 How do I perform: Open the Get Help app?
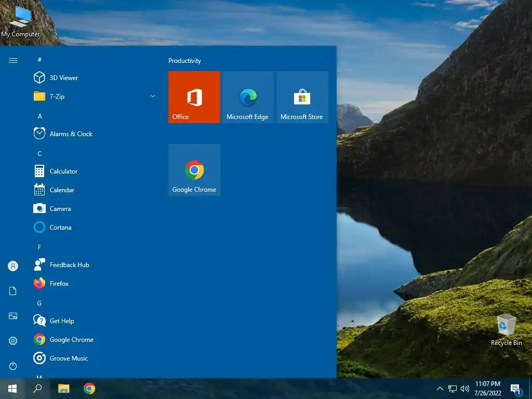coord(94,321)
